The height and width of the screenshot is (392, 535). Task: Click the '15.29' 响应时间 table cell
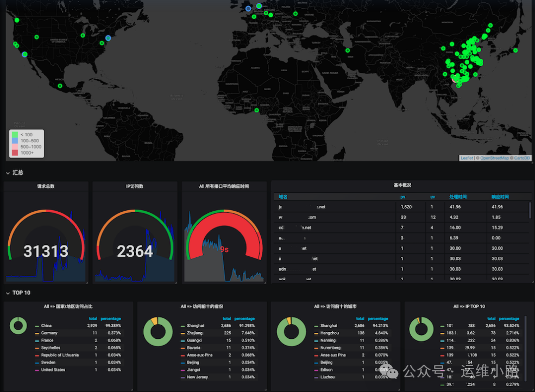tap(497, 227)
